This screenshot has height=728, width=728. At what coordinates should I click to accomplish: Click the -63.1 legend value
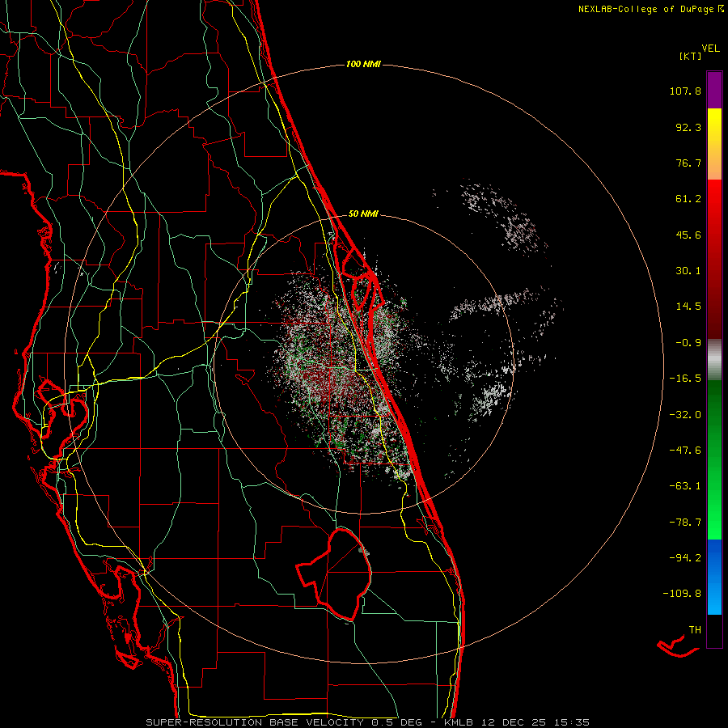coord(685,486)
